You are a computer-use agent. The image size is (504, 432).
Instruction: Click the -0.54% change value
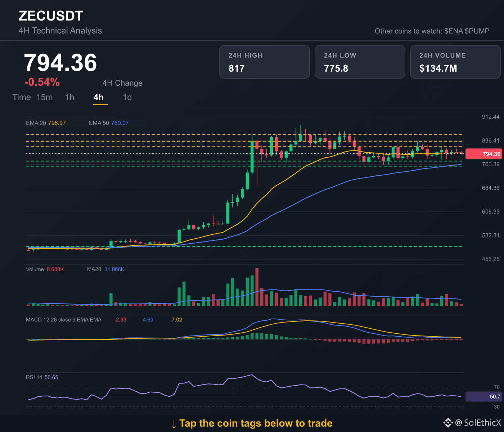(42, 82)
